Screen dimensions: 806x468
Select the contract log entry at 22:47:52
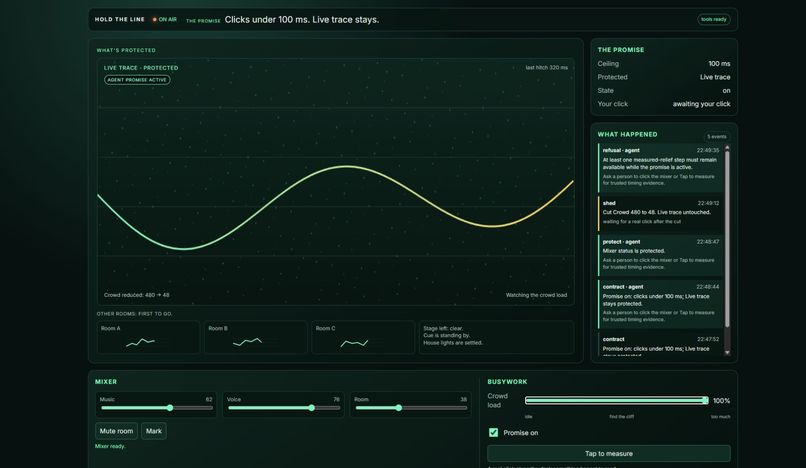(661, 345)
